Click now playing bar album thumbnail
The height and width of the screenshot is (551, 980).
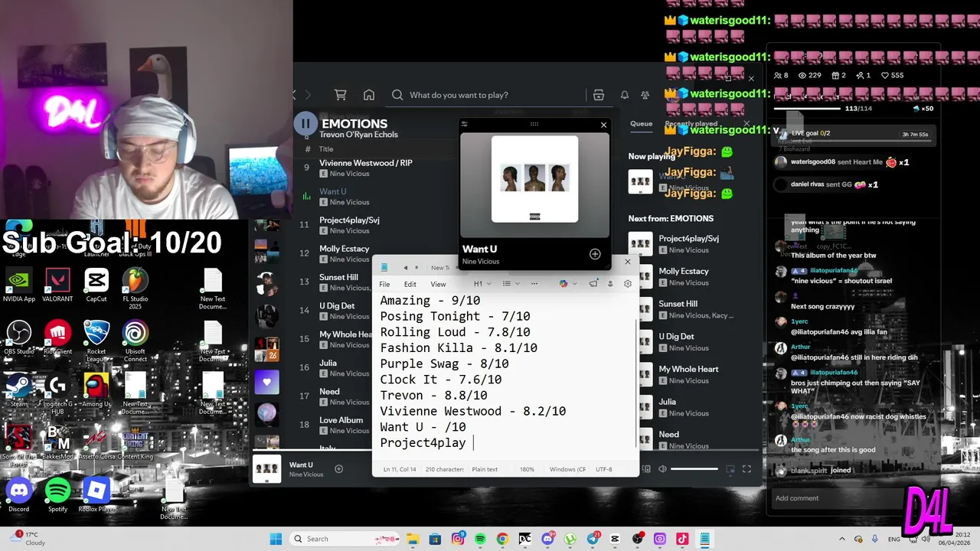click(x=267, y=469)
